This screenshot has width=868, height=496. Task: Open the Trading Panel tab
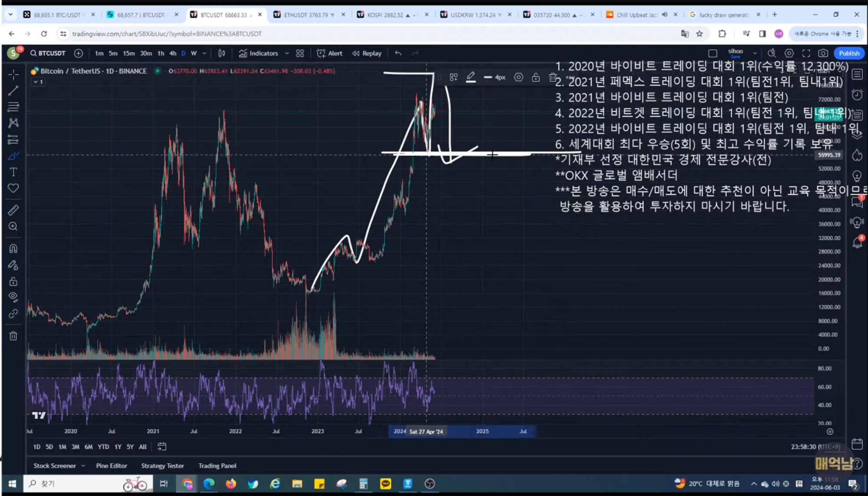217,466
